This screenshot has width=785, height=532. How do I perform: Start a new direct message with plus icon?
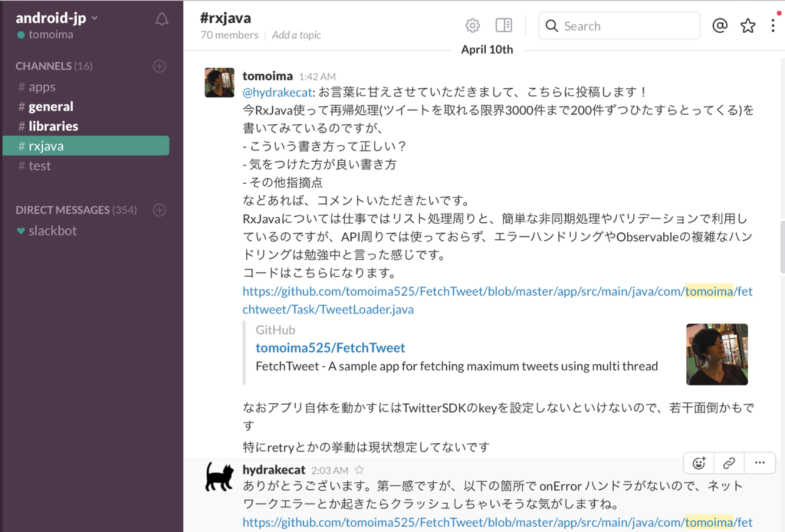[x=159, y=210]
